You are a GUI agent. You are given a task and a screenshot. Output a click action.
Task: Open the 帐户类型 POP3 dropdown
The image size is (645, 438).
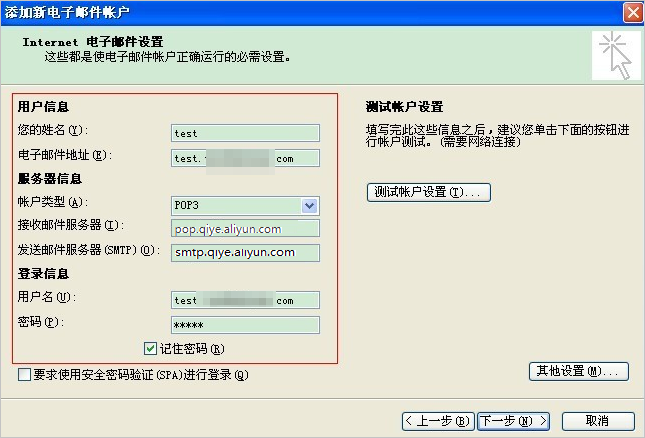[310, 206]
